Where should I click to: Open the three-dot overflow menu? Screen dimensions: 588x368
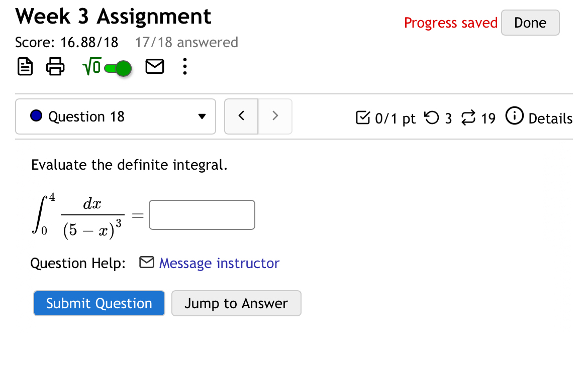point(184,66)
